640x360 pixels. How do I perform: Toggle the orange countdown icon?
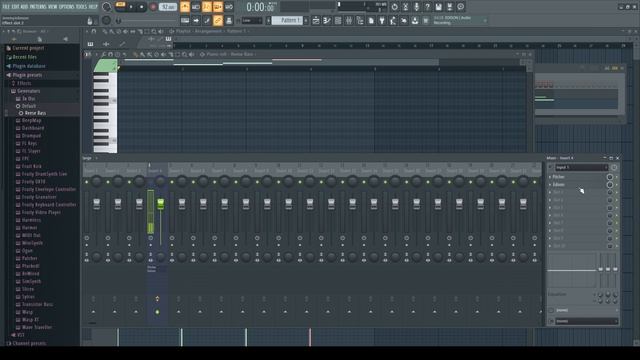pyautogui.click(x=207, y=7)
